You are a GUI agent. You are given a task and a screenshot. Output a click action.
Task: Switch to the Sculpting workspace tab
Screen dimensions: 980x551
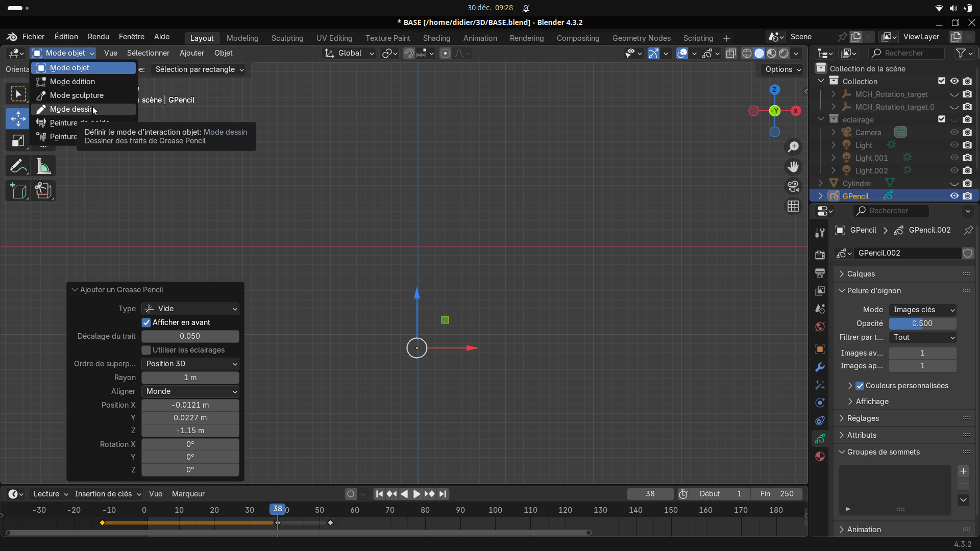pos(287,38)
